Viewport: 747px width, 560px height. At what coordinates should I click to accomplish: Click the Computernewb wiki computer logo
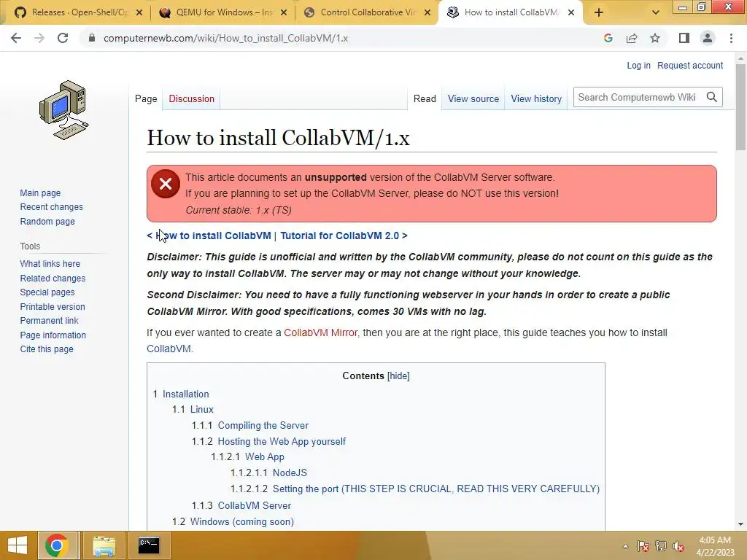[64, 110]
